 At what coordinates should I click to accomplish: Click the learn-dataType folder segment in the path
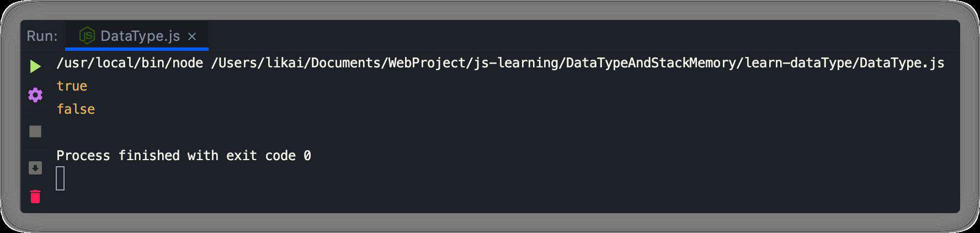point(798,63)
